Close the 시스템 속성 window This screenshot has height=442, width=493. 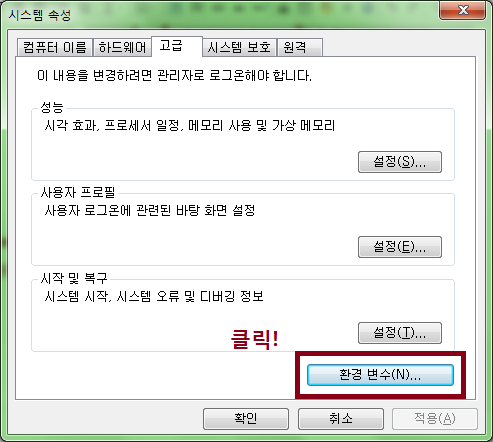tap(463, 10)
